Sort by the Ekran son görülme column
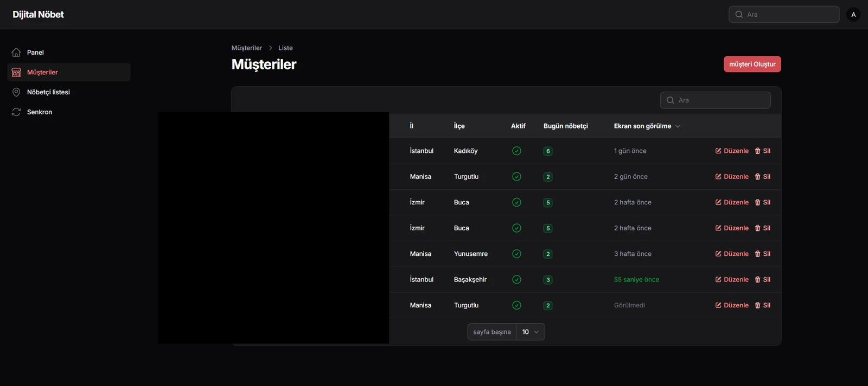 (x=647, y=126)
